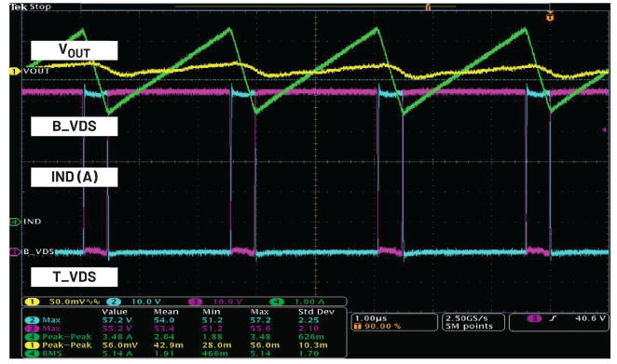Image resolution: width=617 pixels, height=364 pixels.
Task: Click the 5M points record length
Action: pyautogui.click(x=469, y=326)
